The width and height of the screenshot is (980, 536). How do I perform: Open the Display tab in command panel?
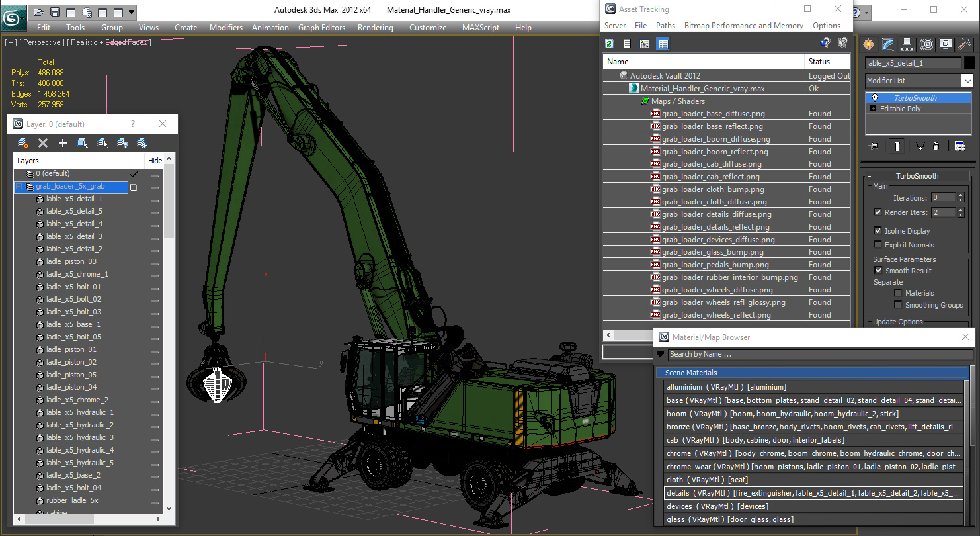click(946, 44)
